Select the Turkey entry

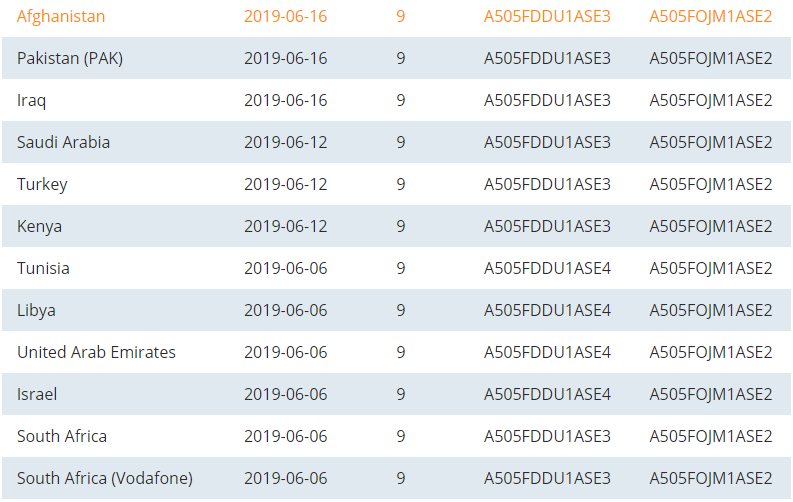42,185
